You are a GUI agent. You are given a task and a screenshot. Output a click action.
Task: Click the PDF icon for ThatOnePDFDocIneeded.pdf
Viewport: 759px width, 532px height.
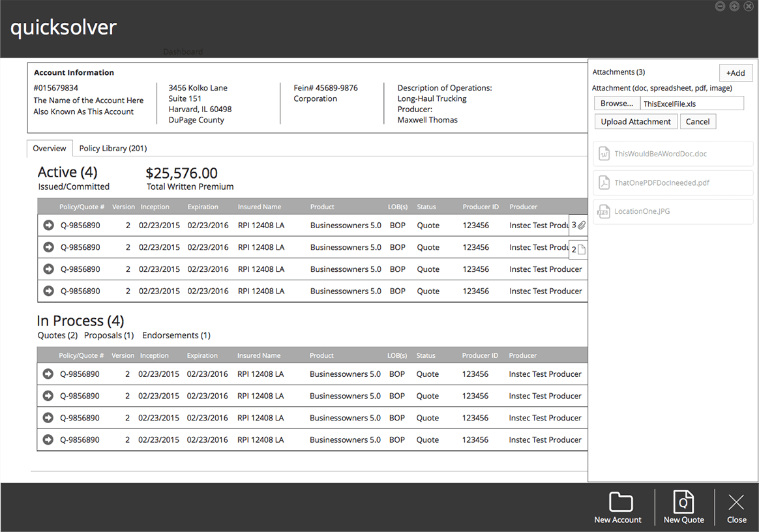coord(604,183)
